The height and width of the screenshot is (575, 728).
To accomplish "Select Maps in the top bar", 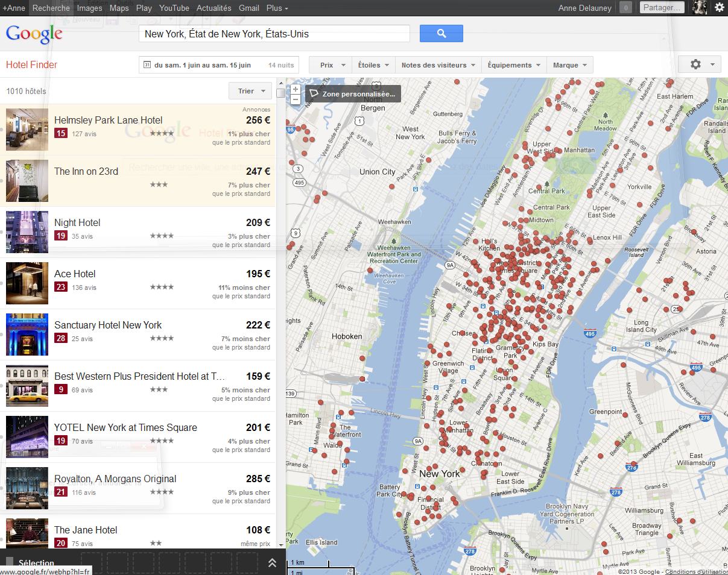I will (119, 8).
